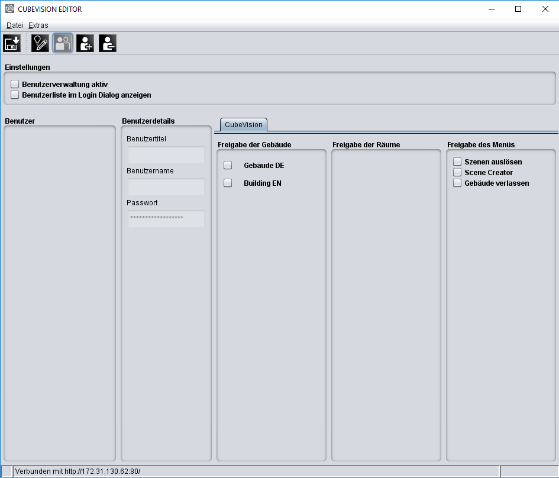
Task: Click the empty Benutzer list panel
Action: pos(60,293)
